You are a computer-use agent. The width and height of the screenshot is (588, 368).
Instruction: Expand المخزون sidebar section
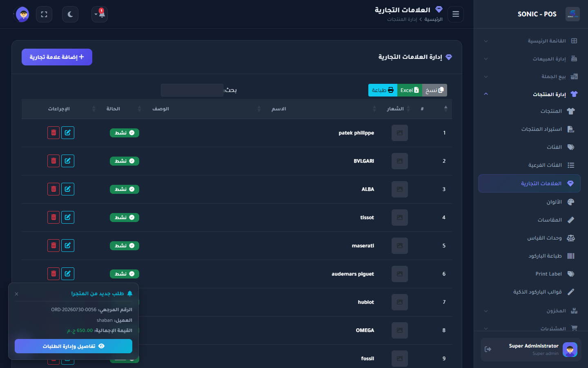click(x=531, y=311)
